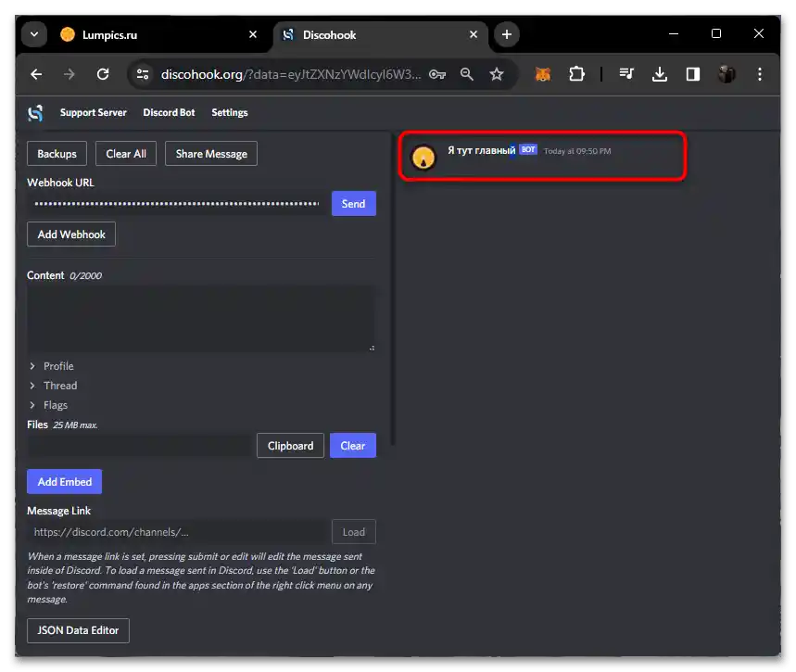
Task: Open the browser profile avatar
Action: (727, 75)
